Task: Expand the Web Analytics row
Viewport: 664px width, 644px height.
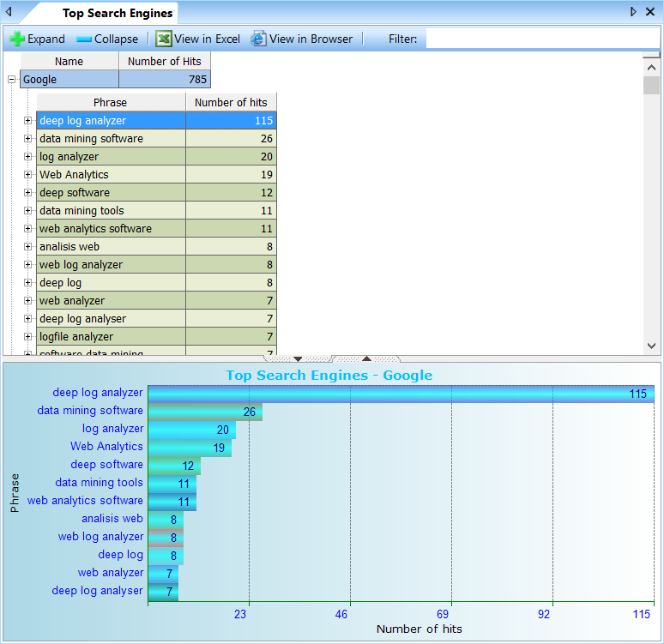Action: [x=28, y=174]
